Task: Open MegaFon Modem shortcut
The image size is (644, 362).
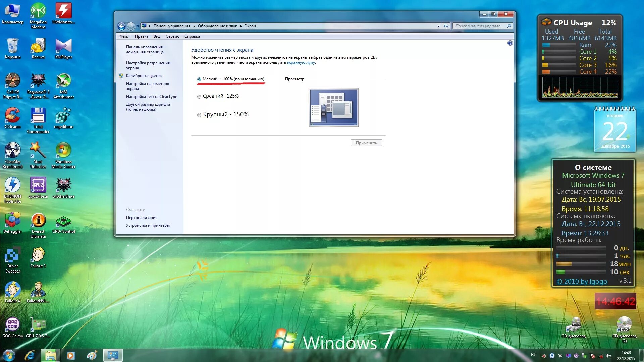Action: pos(38,15)
